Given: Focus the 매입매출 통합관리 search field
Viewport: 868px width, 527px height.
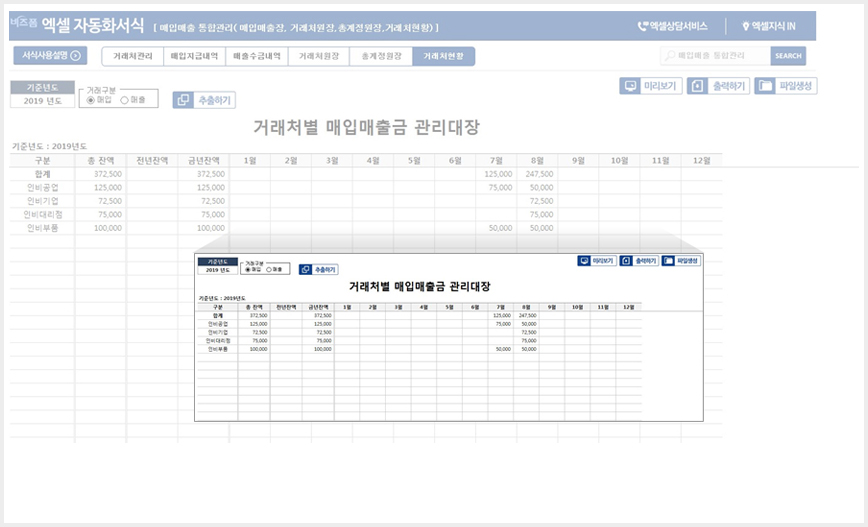Looking at the screenshot, I should tap(715, 55).
